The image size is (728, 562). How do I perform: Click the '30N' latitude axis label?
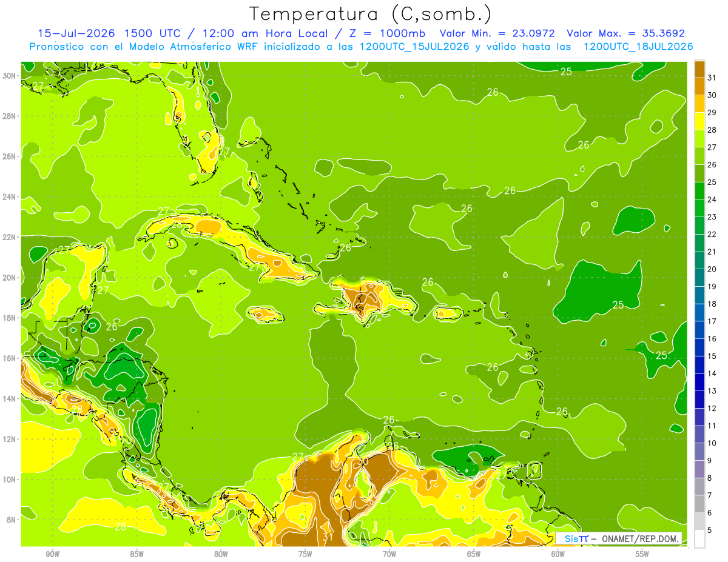coord(10,76)
